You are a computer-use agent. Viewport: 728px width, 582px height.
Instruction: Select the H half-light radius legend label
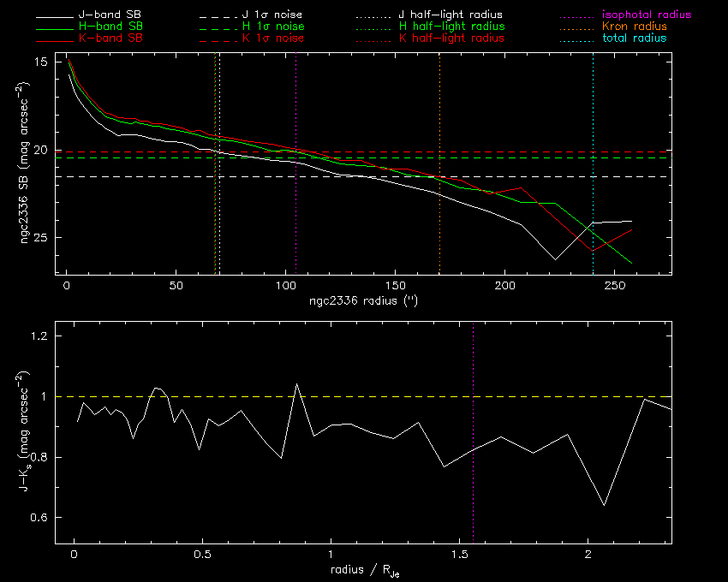pyautogui.click(x=451, y=27)
